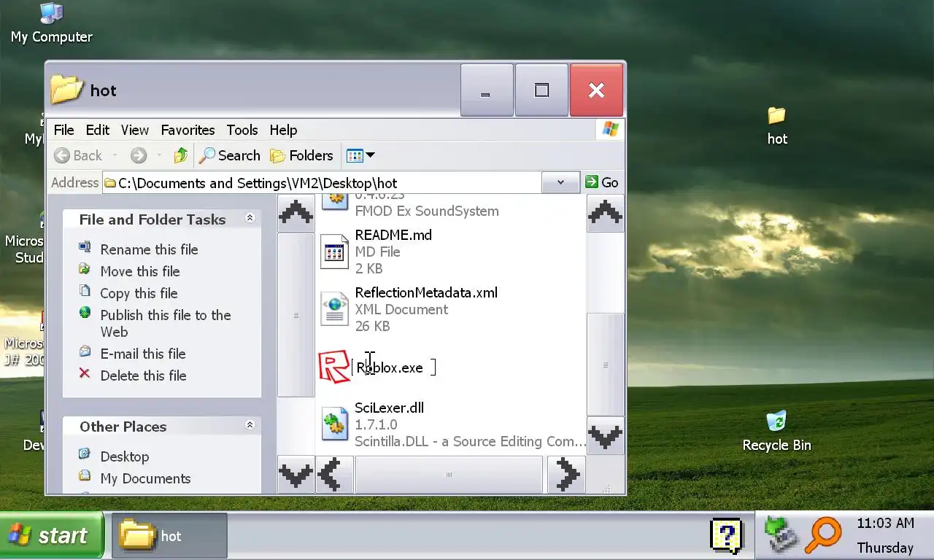
Task: Click the address path field
Action: 322,182
